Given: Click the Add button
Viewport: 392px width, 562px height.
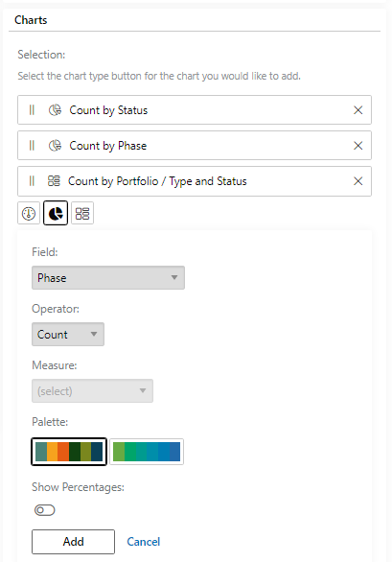Looking at the screenshot, I should click(73, 542).
